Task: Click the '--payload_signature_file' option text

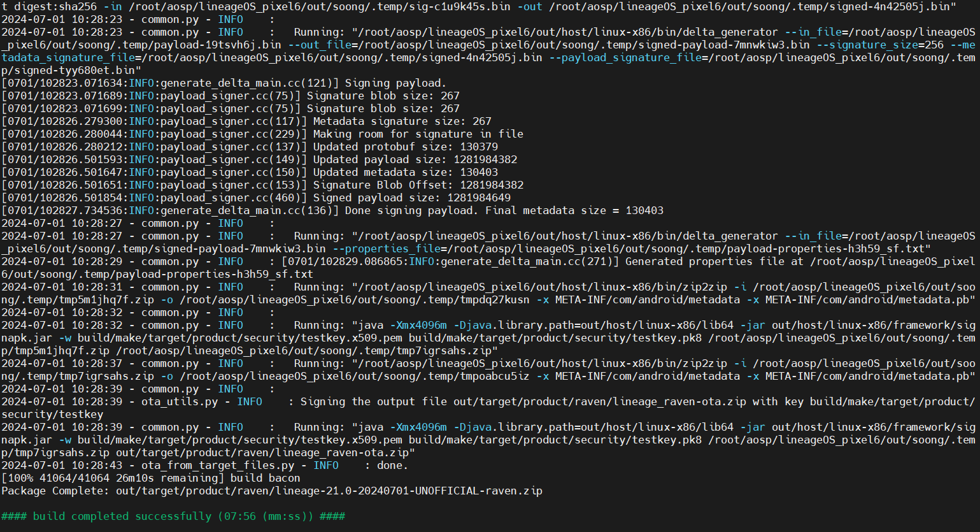Action: [x=625, y=57]
